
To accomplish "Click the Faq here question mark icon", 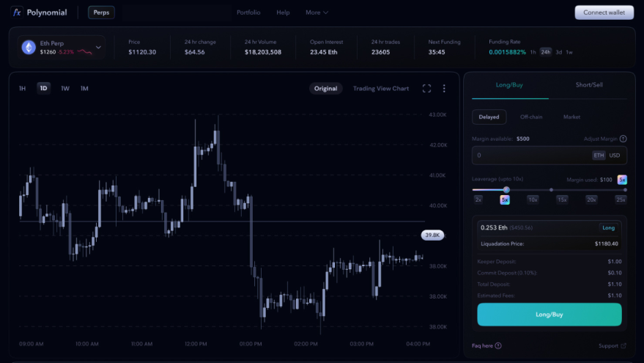I will [498, 345].
